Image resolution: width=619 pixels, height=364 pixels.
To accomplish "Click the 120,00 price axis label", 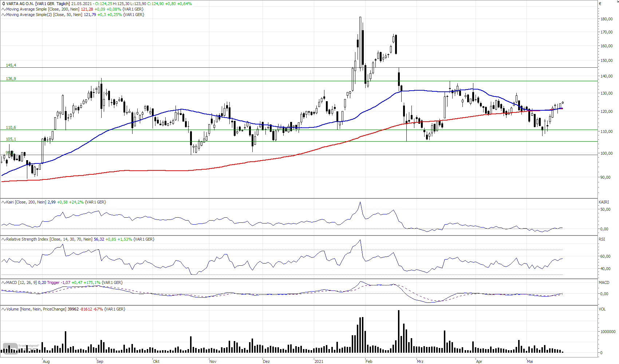I will [x=607, y=111].
